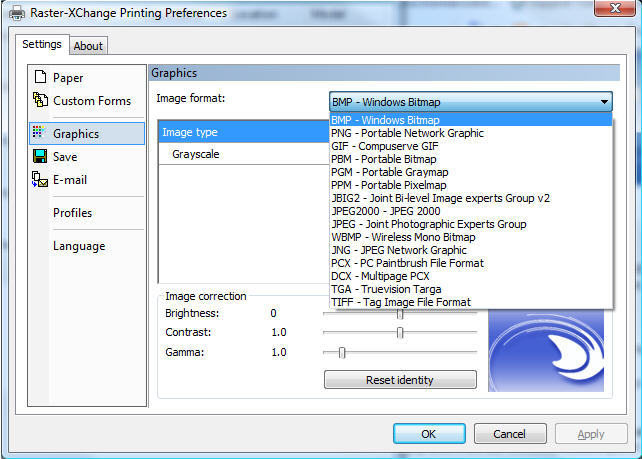
Task: Select WBMP - Wireless Mono Bitmap
Action: (471, 237)
